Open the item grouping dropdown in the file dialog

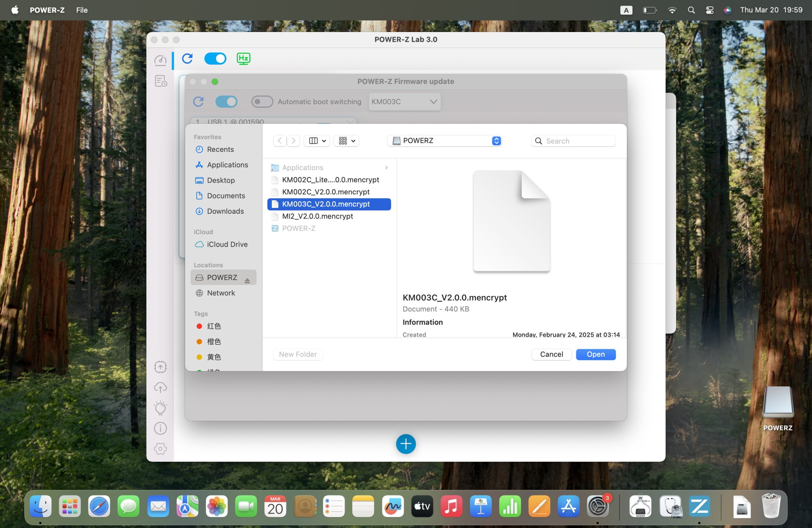point(346,140)
